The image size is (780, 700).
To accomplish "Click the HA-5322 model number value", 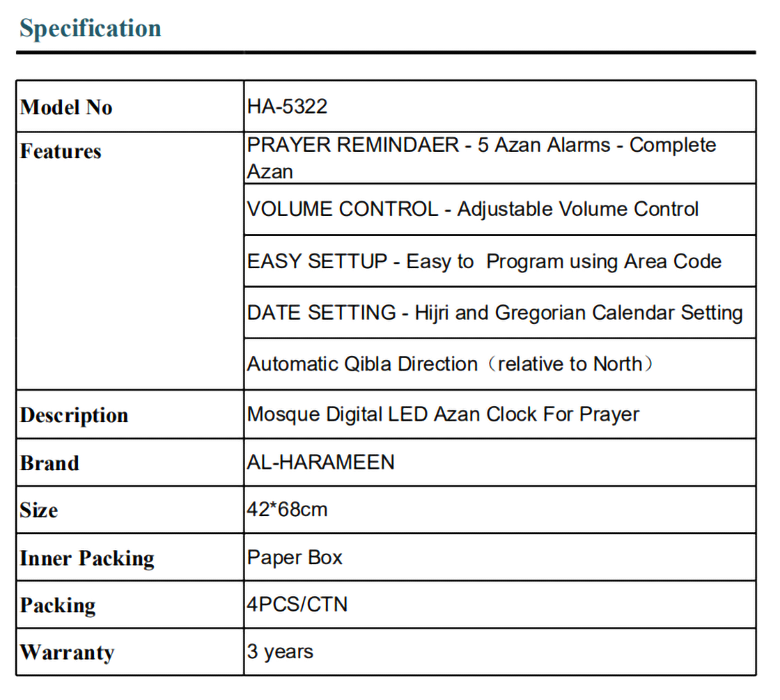I will 287,107.
